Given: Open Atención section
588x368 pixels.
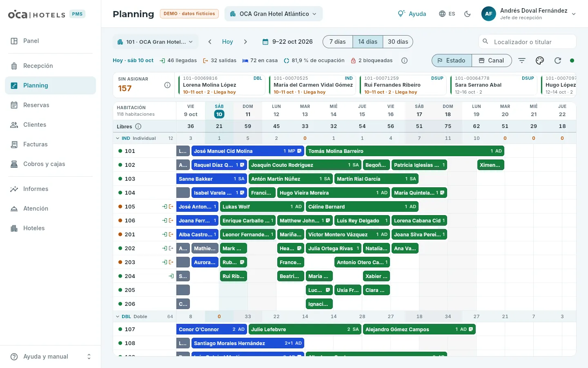Looking at the screenshot, I should (51, 209).
